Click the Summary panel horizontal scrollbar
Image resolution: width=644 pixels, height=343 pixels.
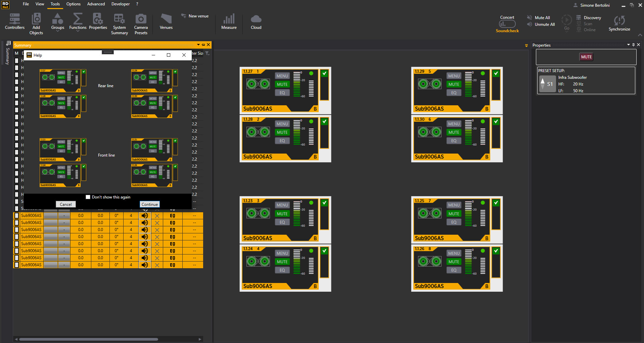(88, 339)
